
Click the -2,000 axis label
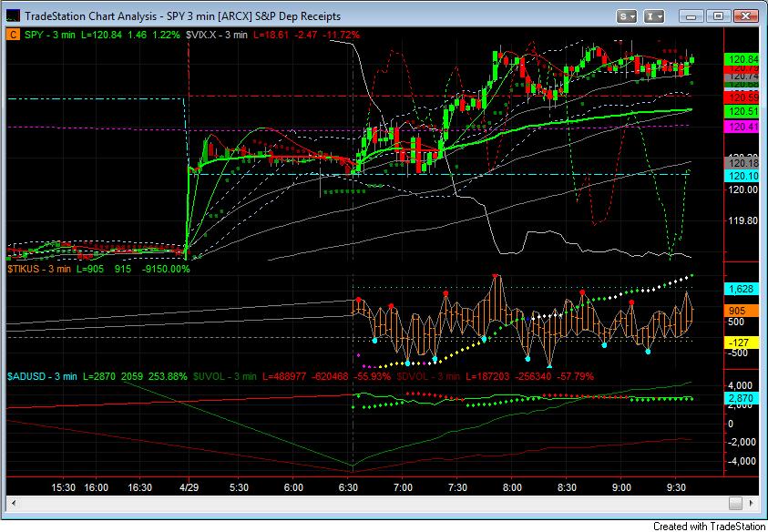742,442
